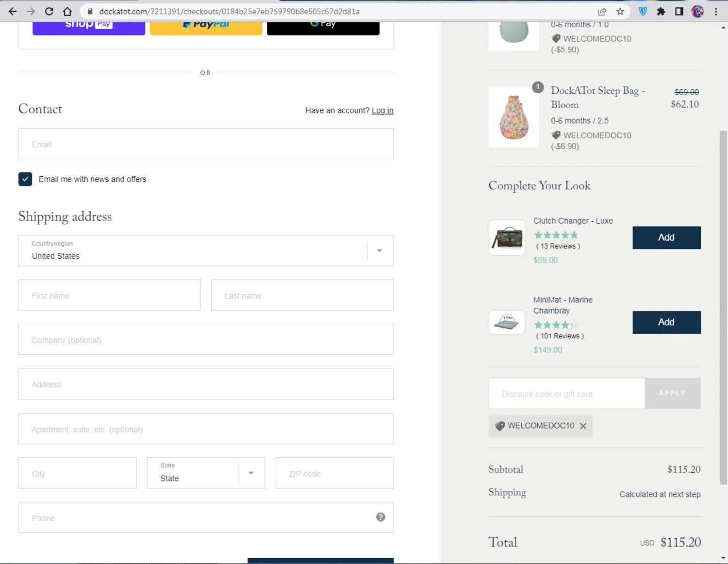Click the ( 101 Reviews ) text
Screen dimensions: 728x564
pos(560,336)
